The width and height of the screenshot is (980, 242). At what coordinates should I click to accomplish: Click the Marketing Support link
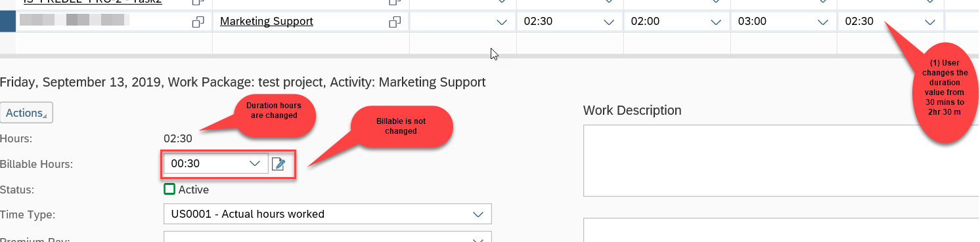pos(267,22)
